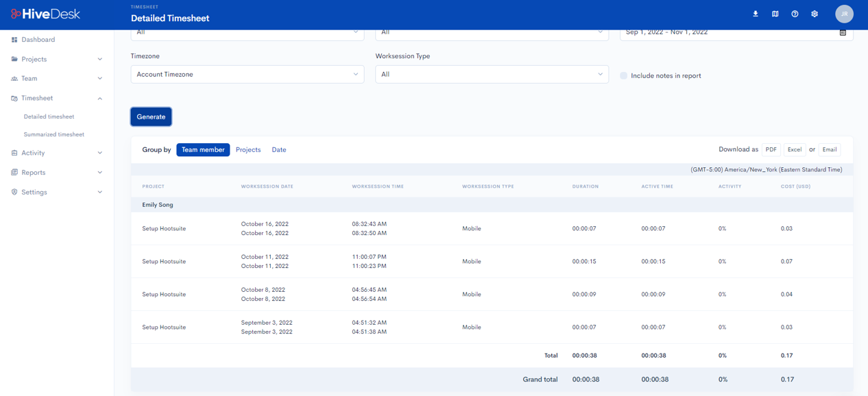Open the settings gear icon in the header
The width and height of the screenshot is (868, 396).
815,13
